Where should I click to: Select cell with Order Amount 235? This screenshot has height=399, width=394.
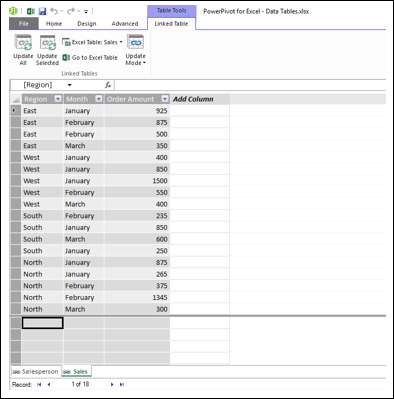(137, 216)
